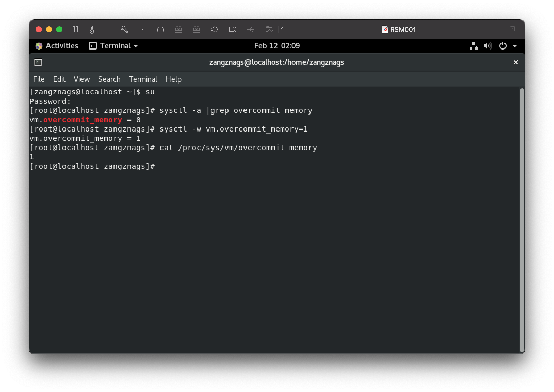This screenshot has width=554, height=392.
Task: Click the network adapter arrows icon
Action: coord(143,30)
